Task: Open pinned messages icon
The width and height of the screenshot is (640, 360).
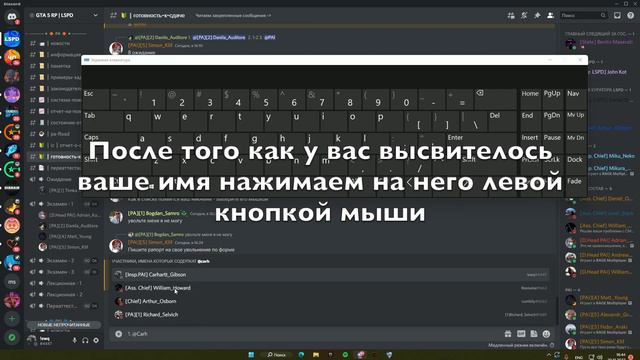Action: point(537,16)
